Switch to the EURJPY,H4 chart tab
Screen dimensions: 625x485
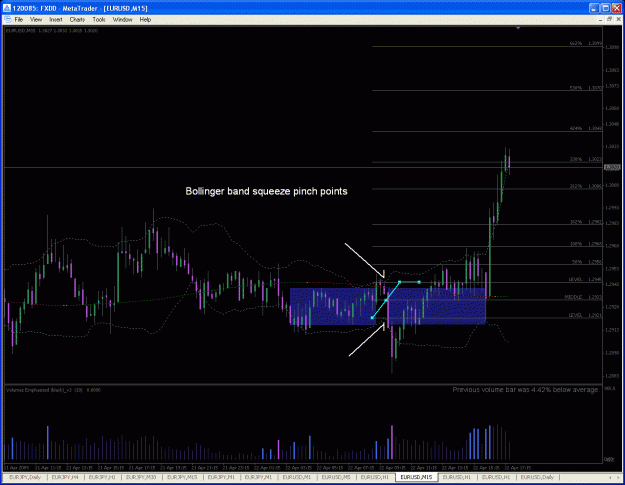(66, 477)
